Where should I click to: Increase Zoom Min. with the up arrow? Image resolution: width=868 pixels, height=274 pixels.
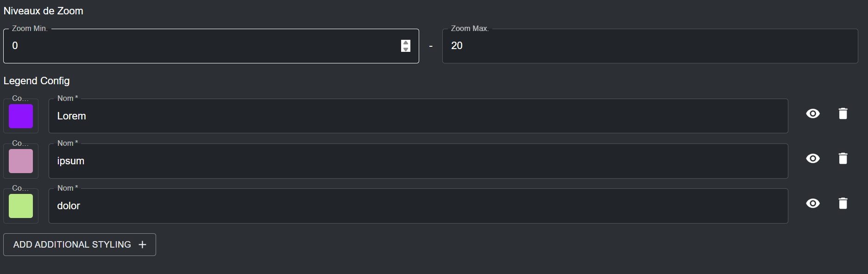pyautogui.click(x=406, y=43)
